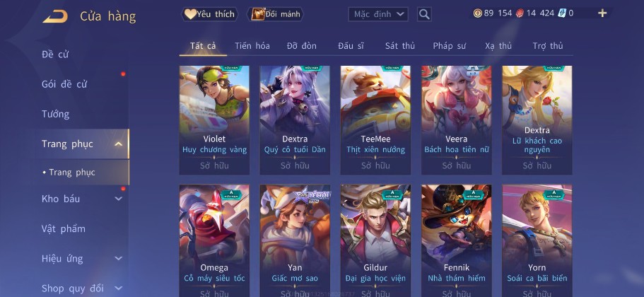The height and width of the screenshot is (297, 644).
Task: Click the red gem currency icon
Action: pyautogui.click(x=520, y=13)
